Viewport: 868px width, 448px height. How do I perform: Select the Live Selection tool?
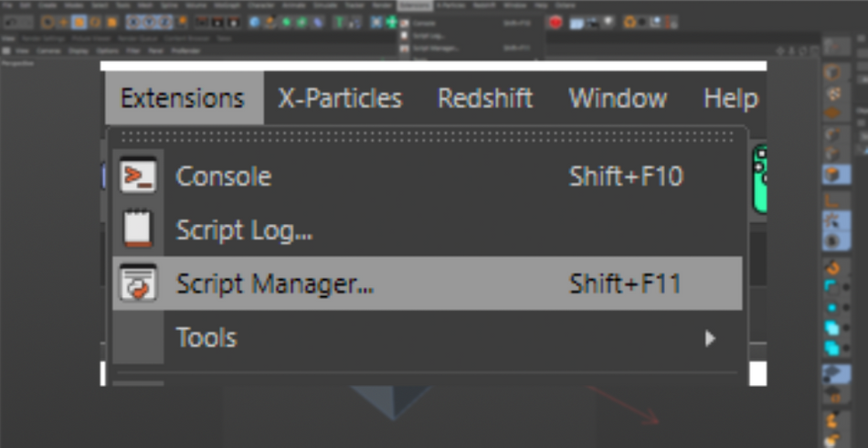point(47,22)
